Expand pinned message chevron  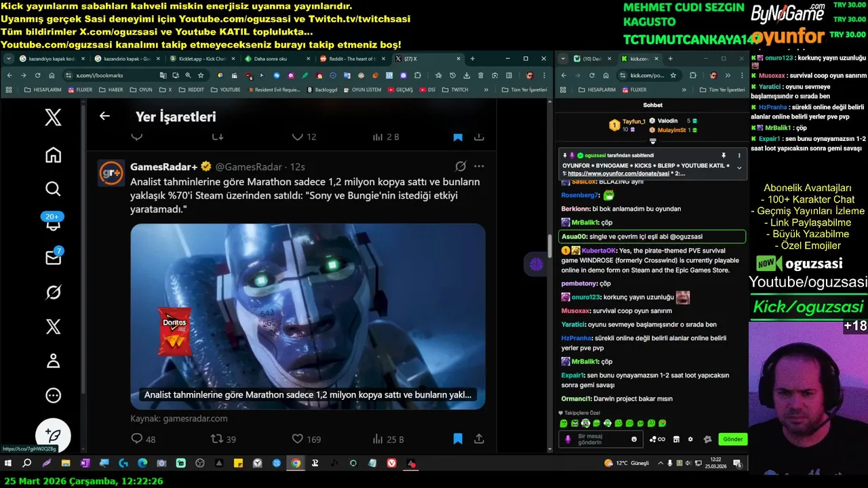point(739,168)
